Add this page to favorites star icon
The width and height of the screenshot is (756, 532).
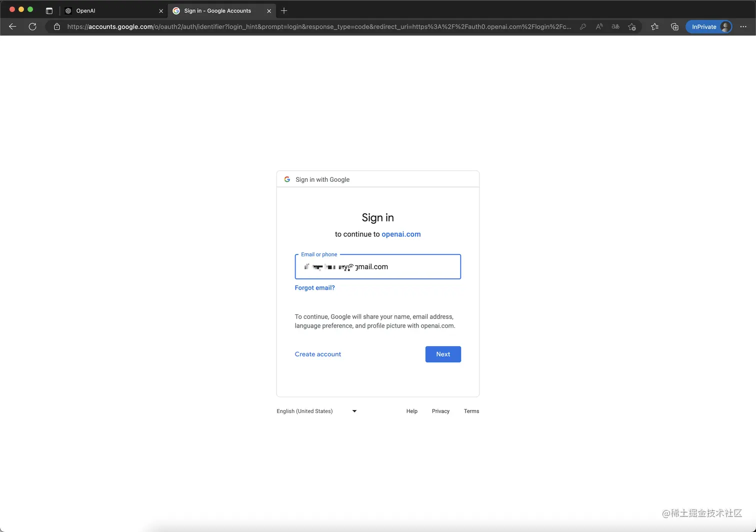[632, 26]
